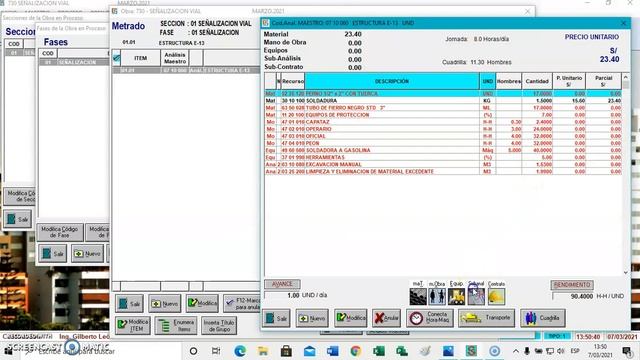Open the Cuadrilla crew button
The width and height of the screenshot is (640, 360).
point(543,318)
